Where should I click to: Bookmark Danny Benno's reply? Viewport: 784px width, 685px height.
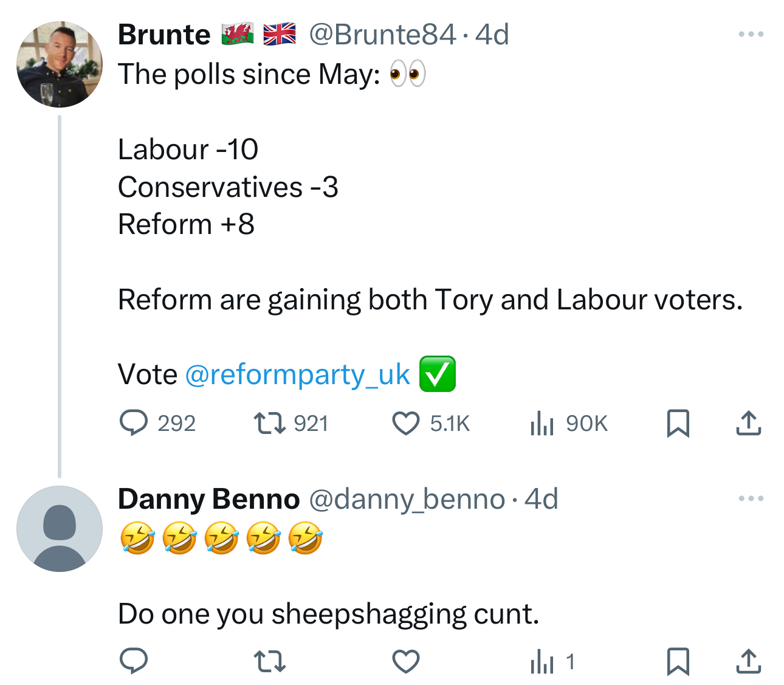[678, 661]
